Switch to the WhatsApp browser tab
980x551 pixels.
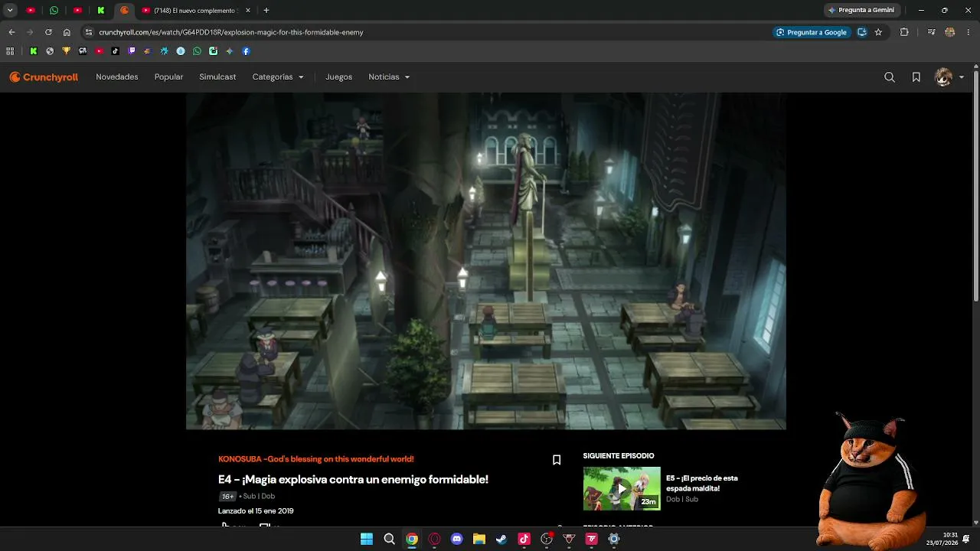[x=54, y=11]
